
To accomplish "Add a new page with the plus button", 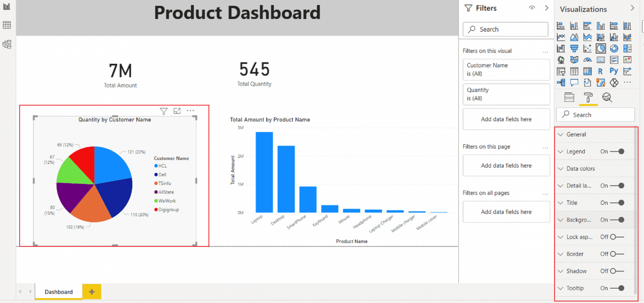I will pyautogui.click(x=91, y=291).
